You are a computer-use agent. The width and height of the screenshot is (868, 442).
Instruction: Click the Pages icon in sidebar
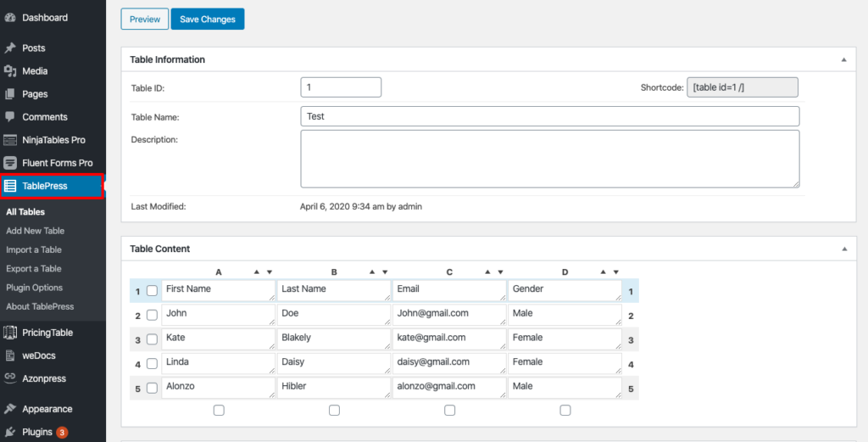pyautogui.click(x=10, y=94)
